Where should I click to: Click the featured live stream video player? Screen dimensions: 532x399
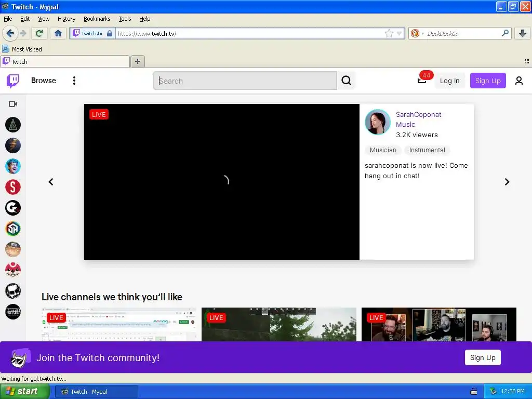[221, 182]
